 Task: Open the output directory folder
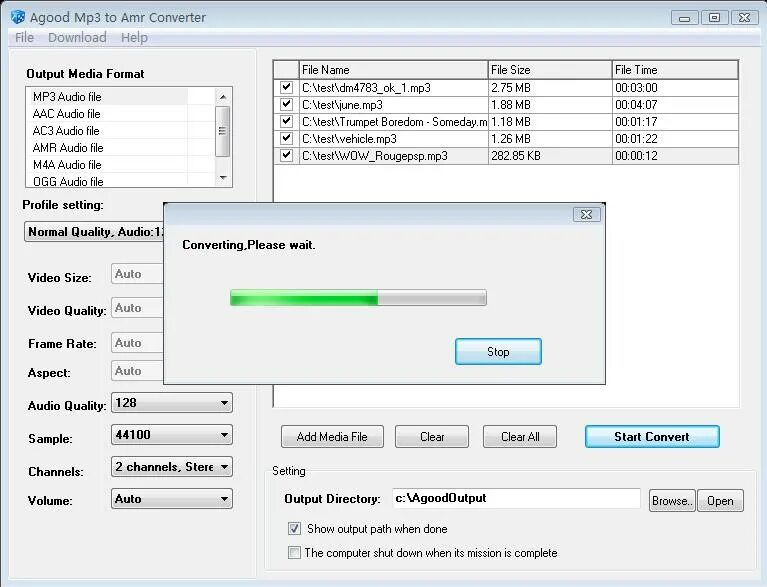pos(720,500)
